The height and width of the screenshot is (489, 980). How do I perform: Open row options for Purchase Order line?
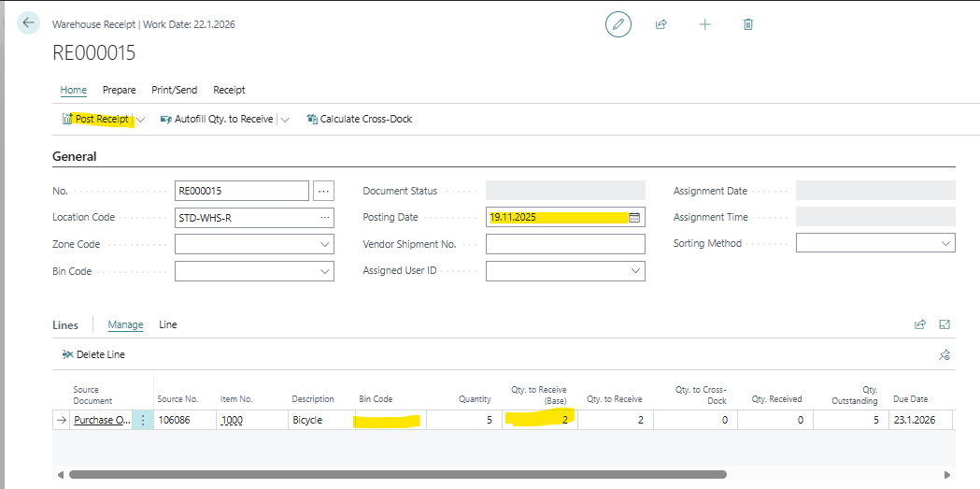coord(143,421)
